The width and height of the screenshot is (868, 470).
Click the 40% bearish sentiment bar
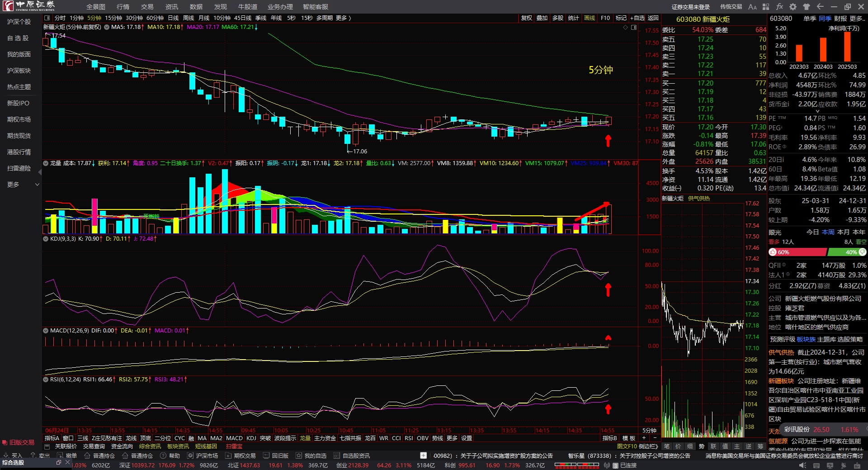[x=847, y=252]
